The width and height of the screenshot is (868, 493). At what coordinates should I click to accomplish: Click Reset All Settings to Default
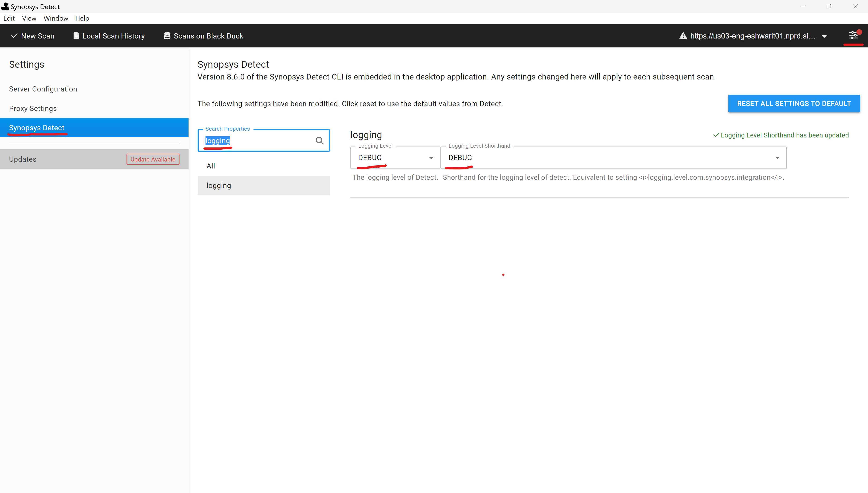pyautogui.click(x=794, y=104)
